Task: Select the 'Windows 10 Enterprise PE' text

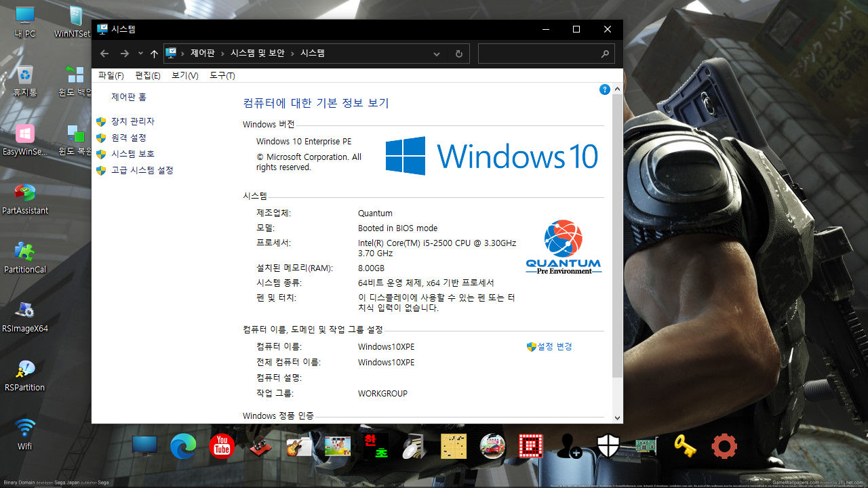Action: click(x=304, y=142)
